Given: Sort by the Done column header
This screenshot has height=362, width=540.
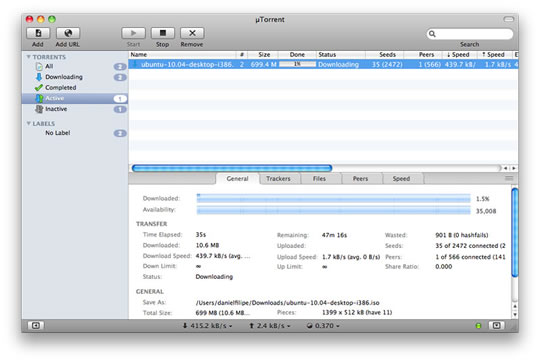Looking at the screenshot, I should click(297, 54).
